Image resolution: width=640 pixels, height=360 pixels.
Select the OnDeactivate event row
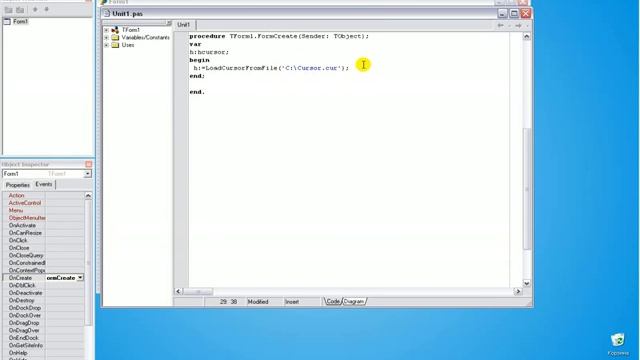point(44,293)
